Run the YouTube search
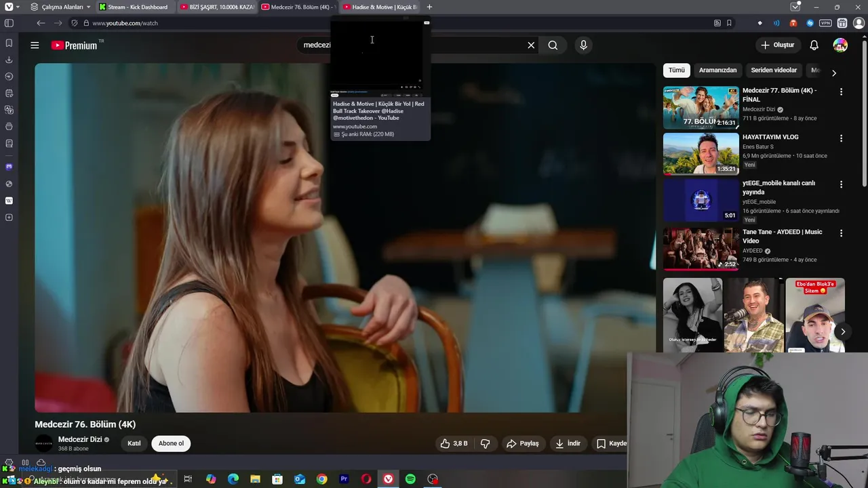 (553, 45)
